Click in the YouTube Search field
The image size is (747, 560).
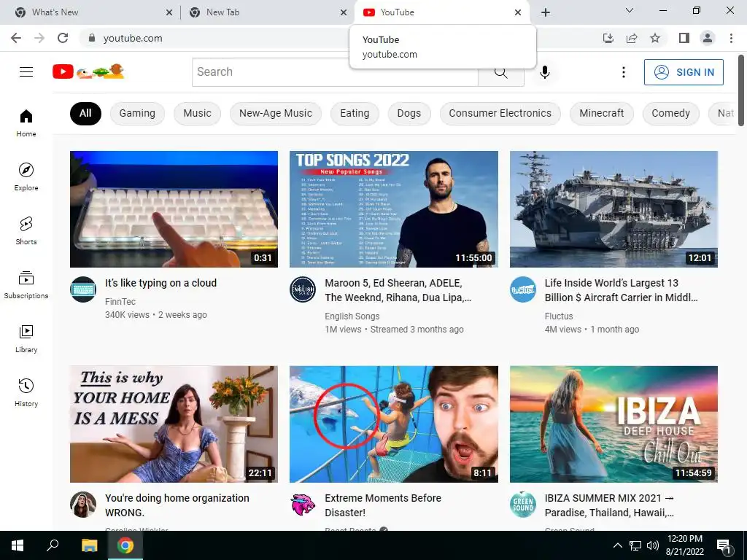tap(335, 72)
